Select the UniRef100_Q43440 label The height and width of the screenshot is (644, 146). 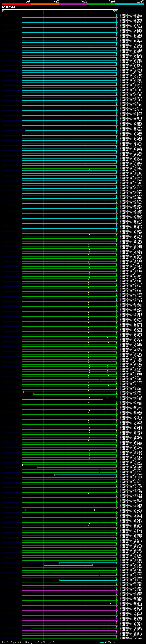click(x=131, y=25)
